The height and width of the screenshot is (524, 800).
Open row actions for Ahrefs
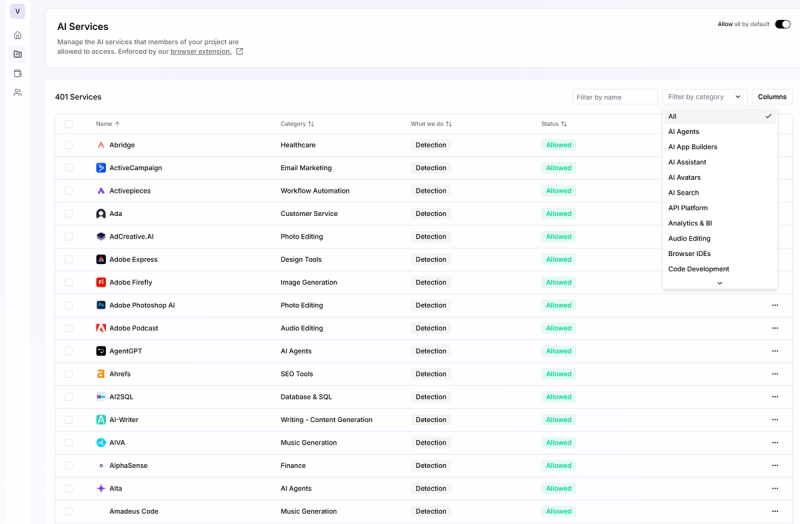click(x=775, y=374)
